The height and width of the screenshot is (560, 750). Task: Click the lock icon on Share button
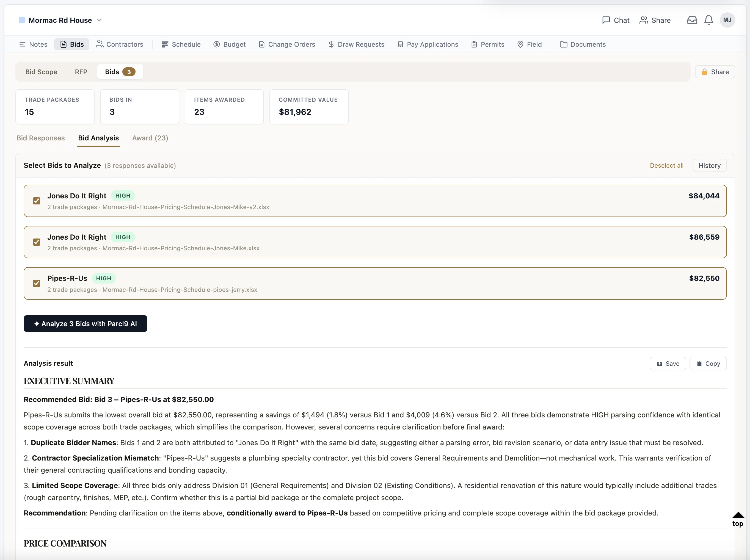tap(704, 72)
